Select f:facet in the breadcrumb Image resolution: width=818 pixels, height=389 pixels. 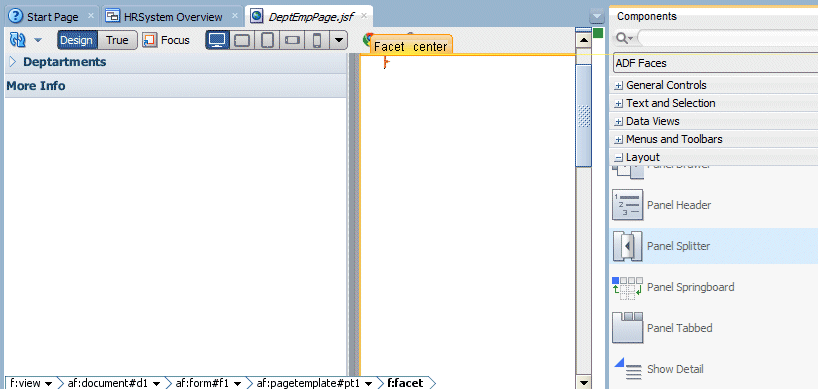405,383
